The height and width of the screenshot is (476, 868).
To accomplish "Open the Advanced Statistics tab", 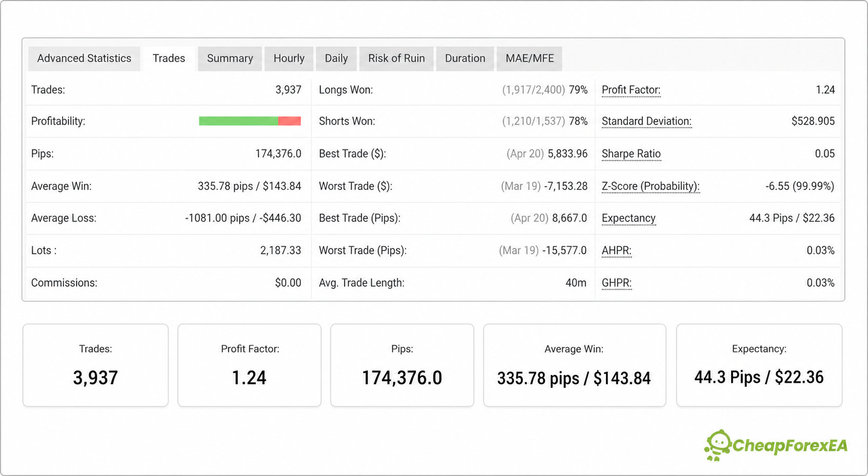I will [84, 58].
